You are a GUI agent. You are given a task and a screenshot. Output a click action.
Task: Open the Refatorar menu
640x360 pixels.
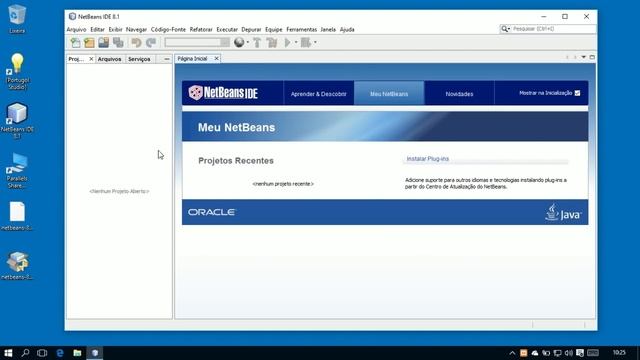click(201, 29)
